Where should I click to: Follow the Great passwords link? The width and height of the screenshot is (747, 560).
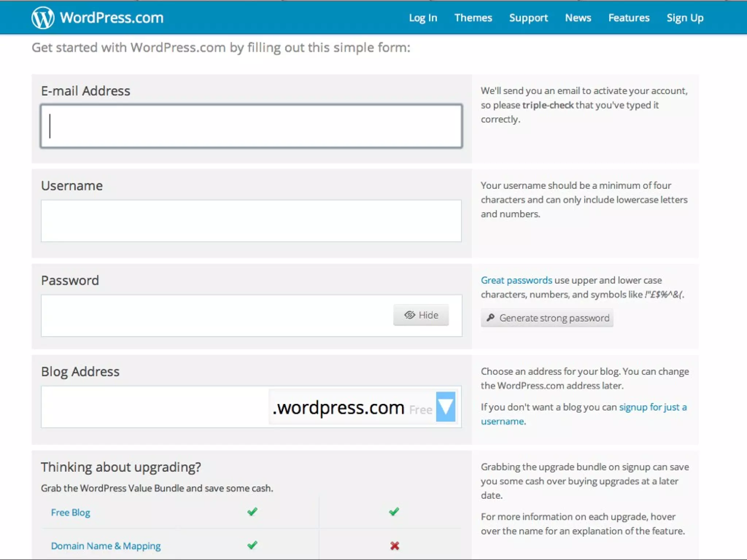(x=516, y=280)
